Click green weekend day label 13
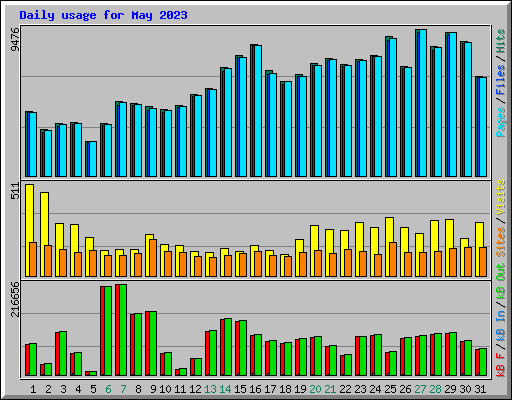The image size is (512, 400). [x=210, y=389]
